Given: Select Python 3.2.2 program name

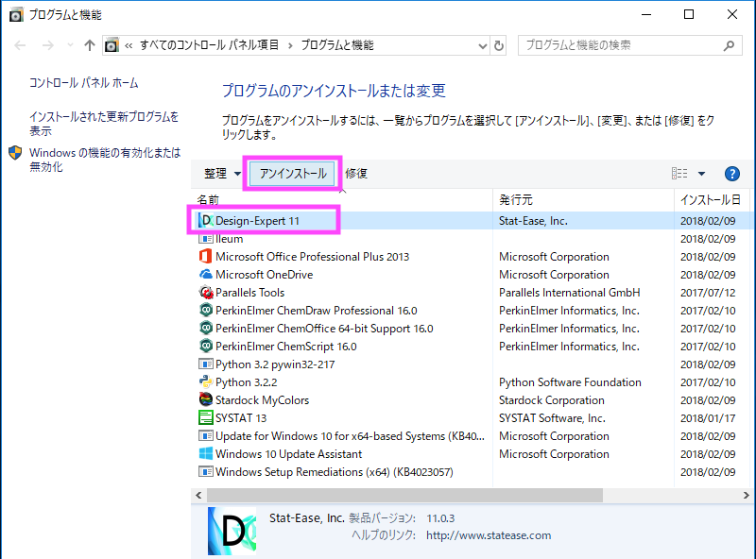Looking at the screenshot, I should click(247, 382).
